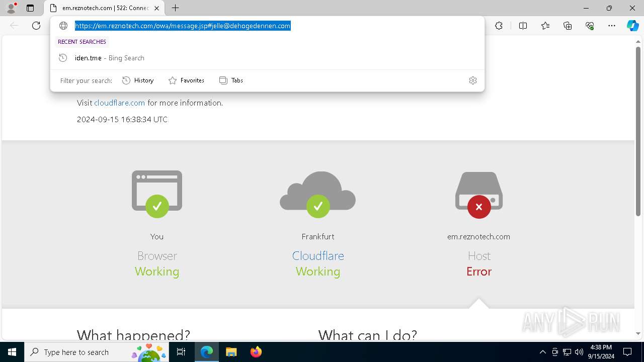Filter suggestions by Tabs

231,80
